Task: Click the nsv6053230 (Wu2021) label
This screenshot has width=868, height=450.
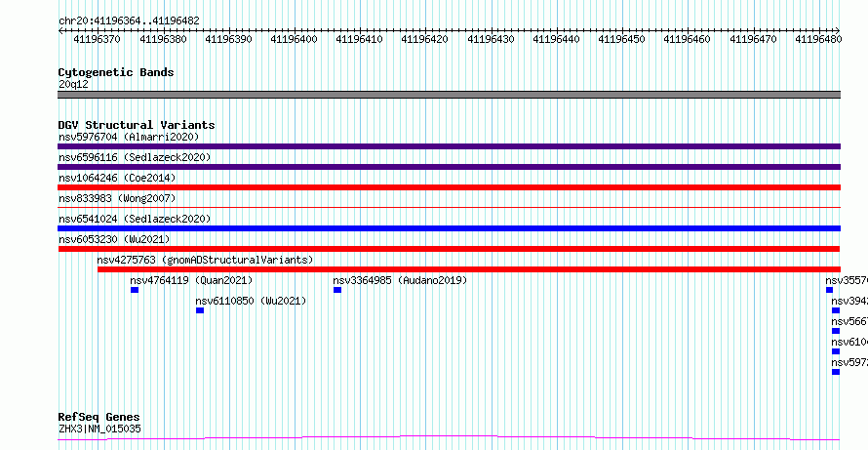Action: 114,239
